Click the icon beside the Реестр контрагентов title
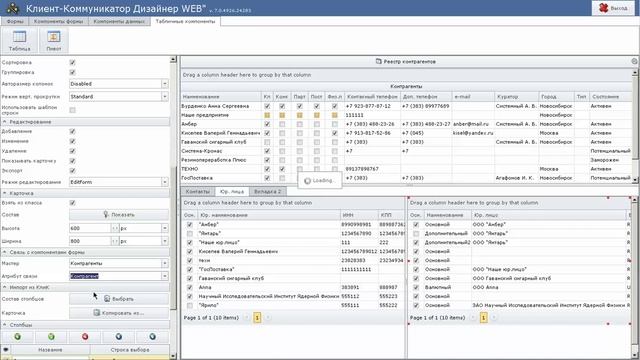Image resolution: width=640 pixels, height=360 pixels. point(378,61)
